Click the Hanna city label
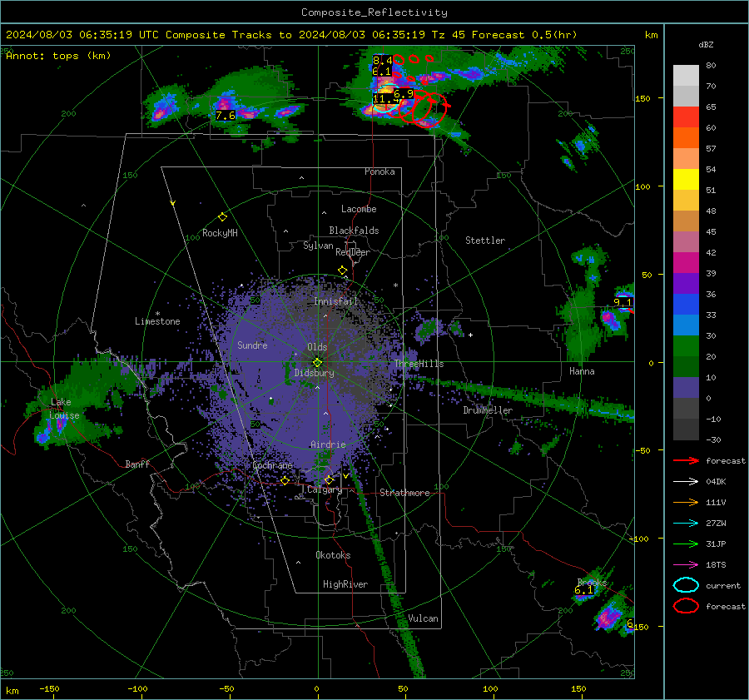Image resolution: width=749 pixels, height=700 pixels. coord(582,371)
